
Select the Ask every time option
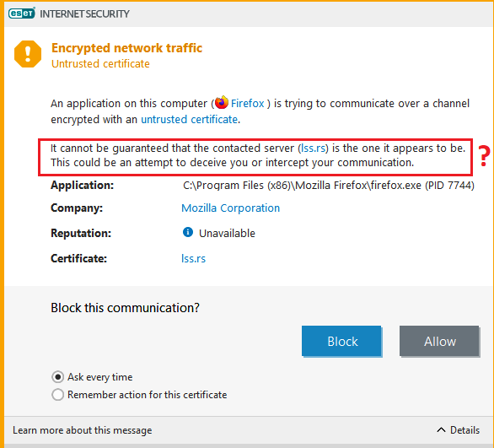pos(57,377)
